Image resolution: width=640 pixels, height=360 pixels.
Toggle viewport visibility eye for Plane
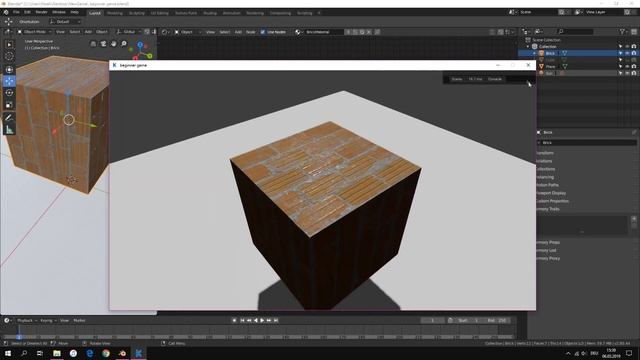(627, 66)
